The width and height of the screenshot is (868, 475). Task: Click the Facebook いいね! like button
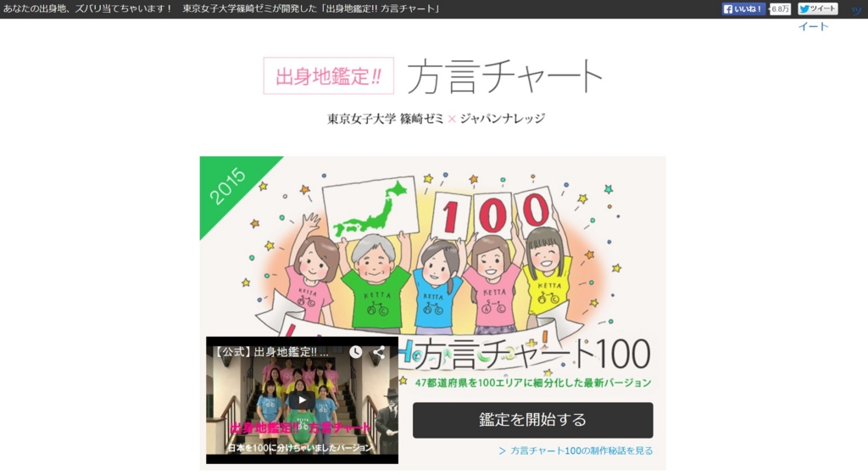point(743,8)
